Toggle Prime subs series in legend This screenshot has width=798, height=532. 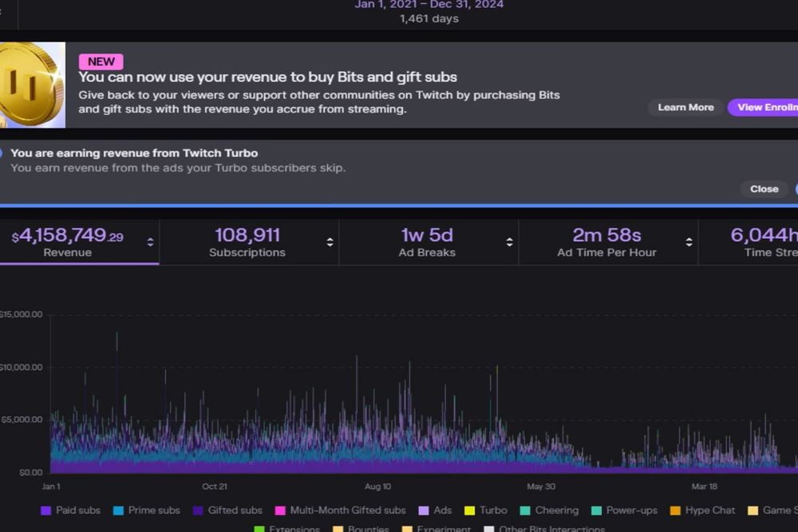[118, 510]
